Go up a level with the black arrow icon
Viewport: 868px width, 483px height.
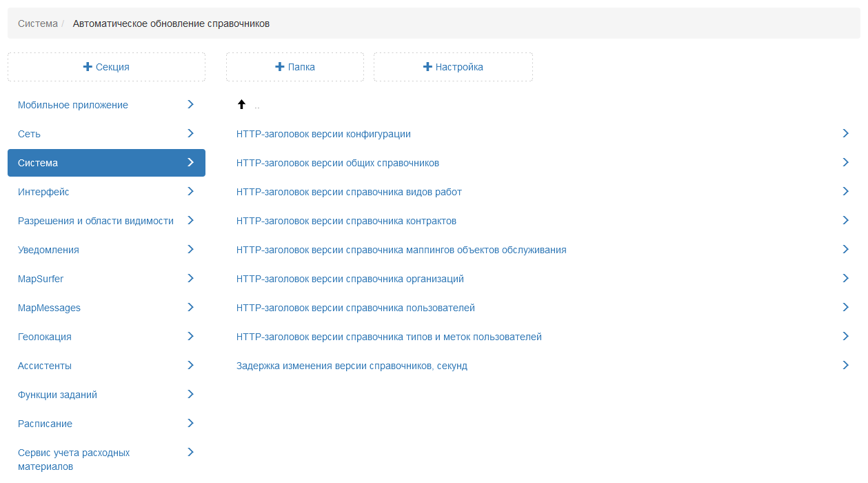241,105
